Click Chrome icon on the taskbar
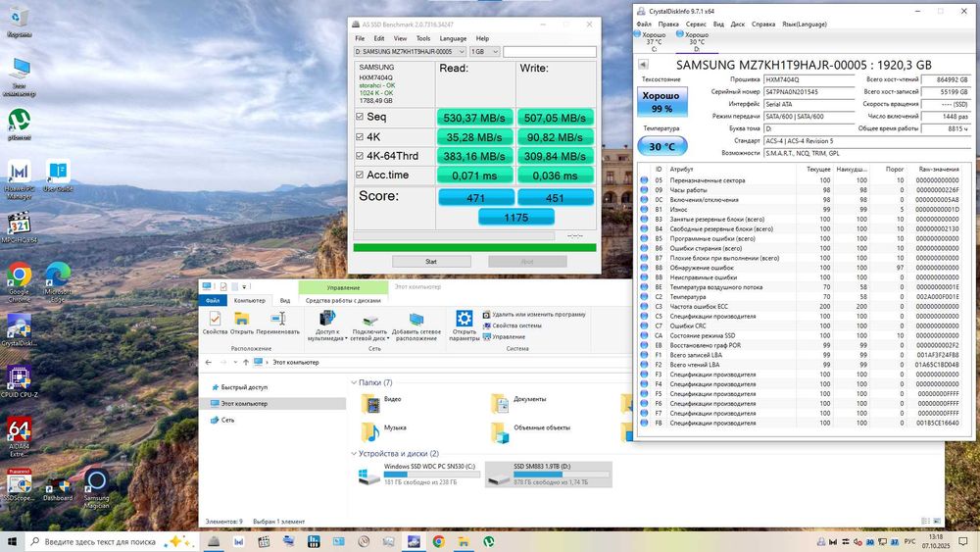 [439, 541]
